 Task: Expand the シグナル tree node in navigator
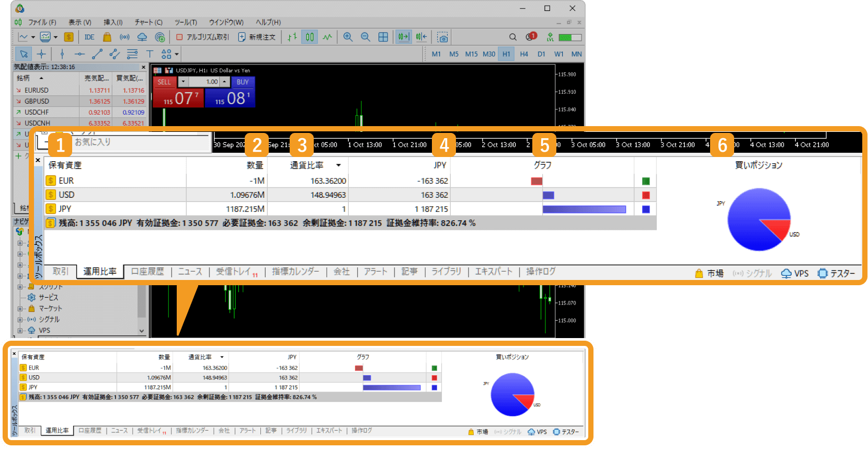tap(20, 319)
